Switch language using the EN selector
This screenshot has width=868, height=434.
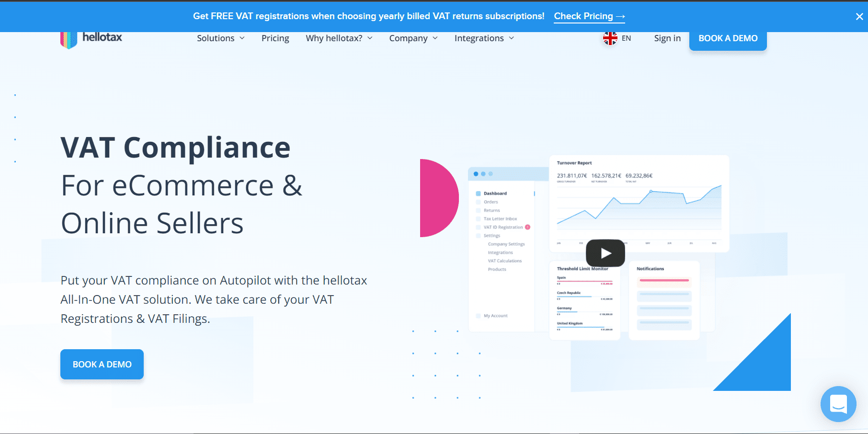pos(626,38)
